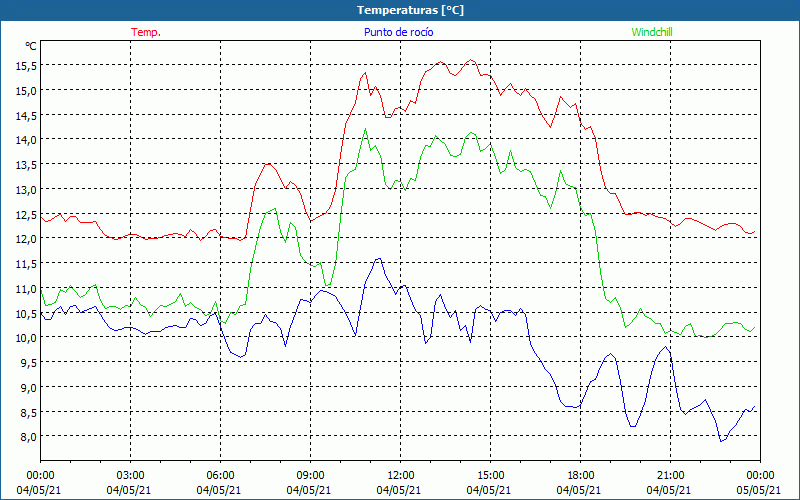
Task: Click the 03:00 time axis label
Action: pos(131,476)
